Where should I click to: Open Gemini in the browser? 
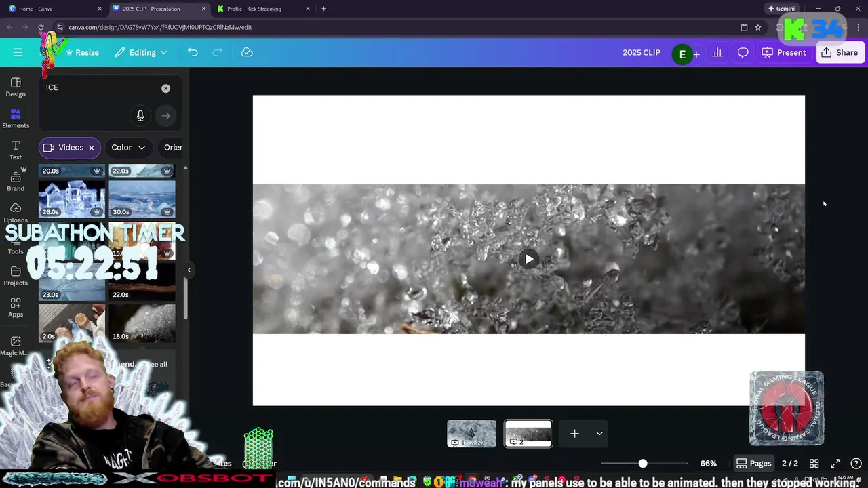[x=781, y=9]
